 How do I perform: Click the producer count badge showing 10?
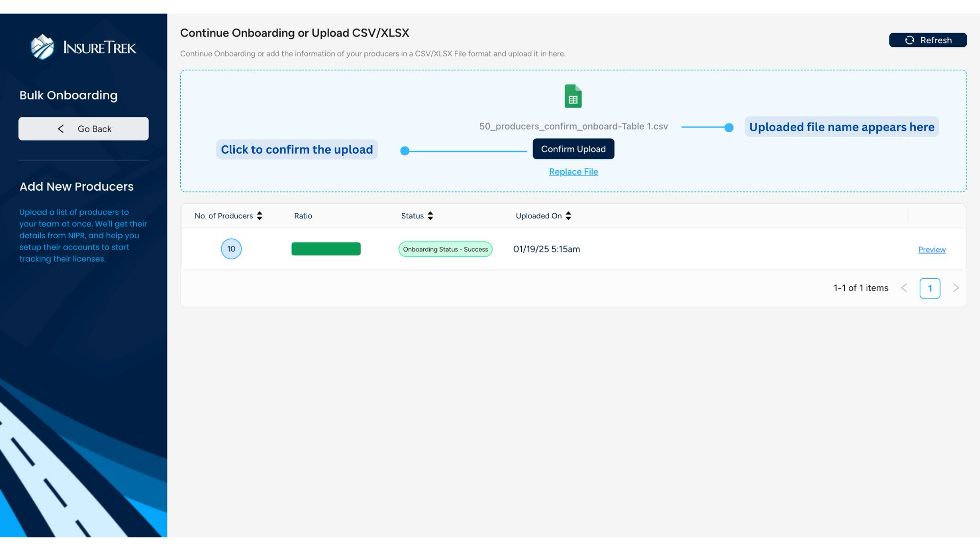pyautogui.click(x=231, y=249)
